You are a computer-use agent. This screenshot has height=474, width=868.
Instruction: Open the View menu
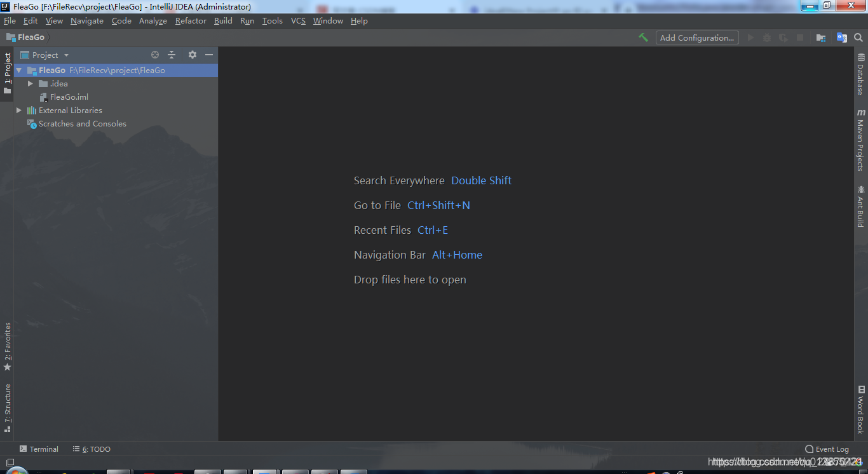pyautogui.click(x=54, y=21)
